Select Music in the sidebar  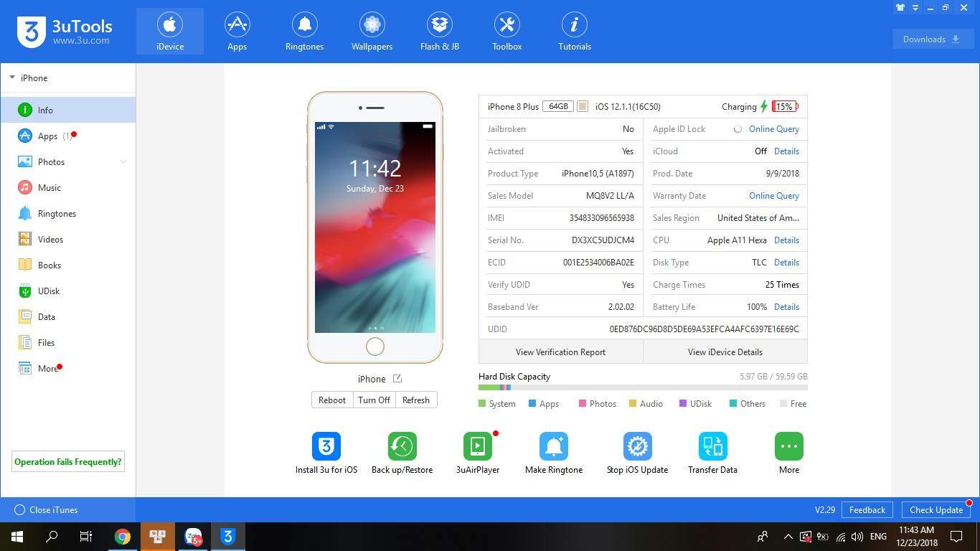point(49,188)
